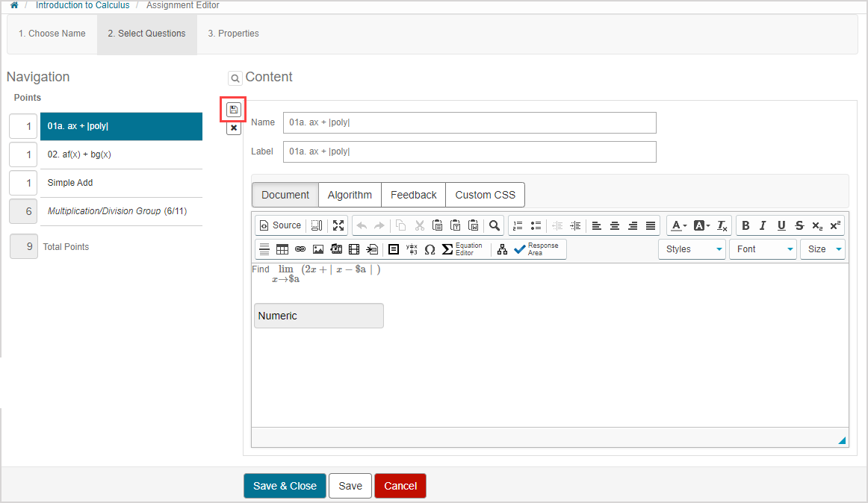Insert a table using the table icon
Viewport: 868px width, 503px height.
pyautogui.click(x=282, y=249)
